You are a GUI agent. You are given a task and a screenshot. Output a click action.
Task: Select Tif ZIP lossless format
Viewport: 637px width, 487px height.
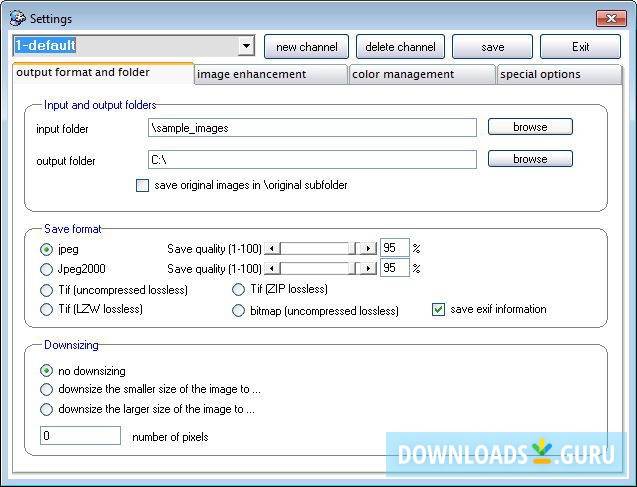tap(238, 289)
